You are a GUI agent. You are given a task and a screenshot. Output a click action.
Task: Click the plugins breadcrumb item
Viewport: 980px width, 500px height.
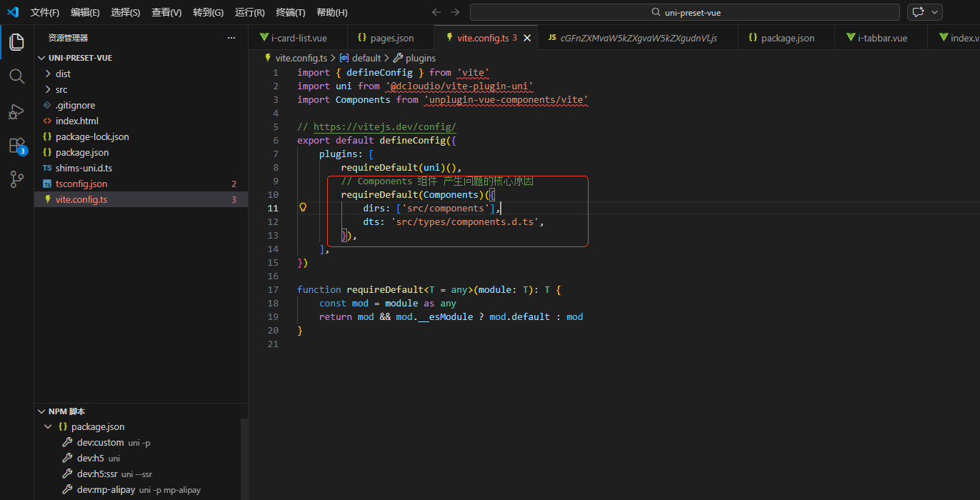point(420,58)
